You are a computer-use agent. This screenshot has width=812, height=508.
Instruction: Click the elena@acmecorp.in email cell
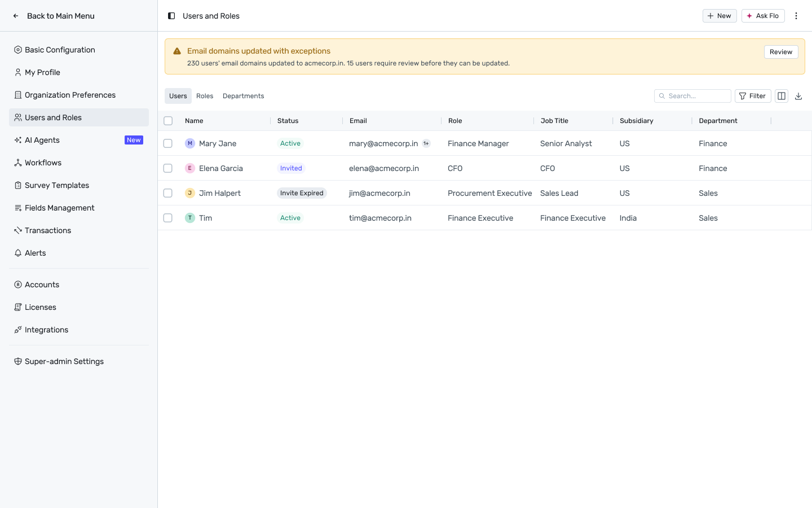(384, 168)
